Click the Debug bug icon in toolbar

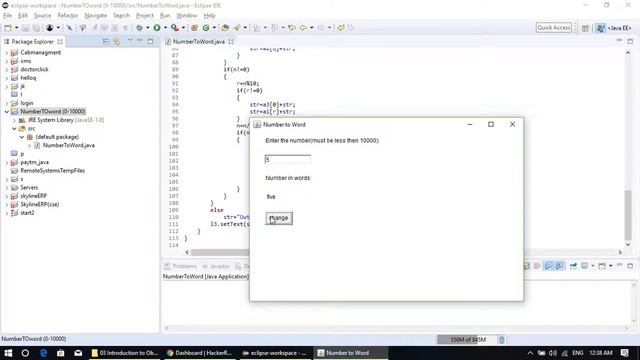click(140, 28)
